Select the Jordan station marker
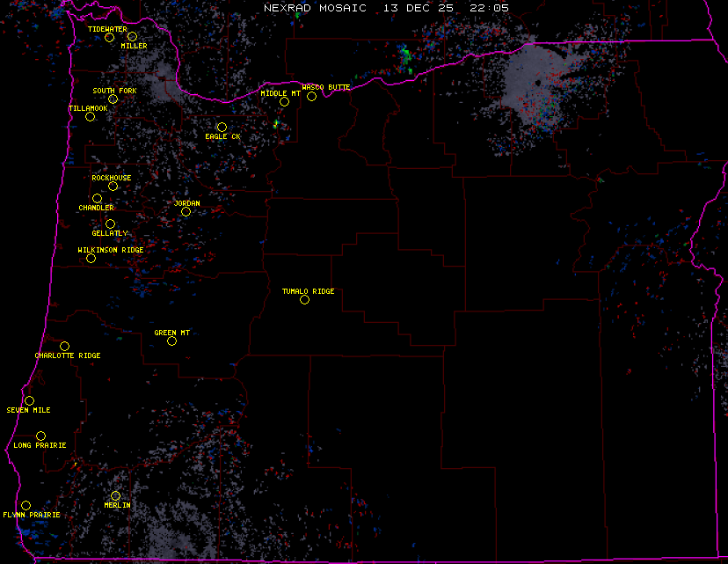This screenshot has width=728, height=564. [186, 211]
